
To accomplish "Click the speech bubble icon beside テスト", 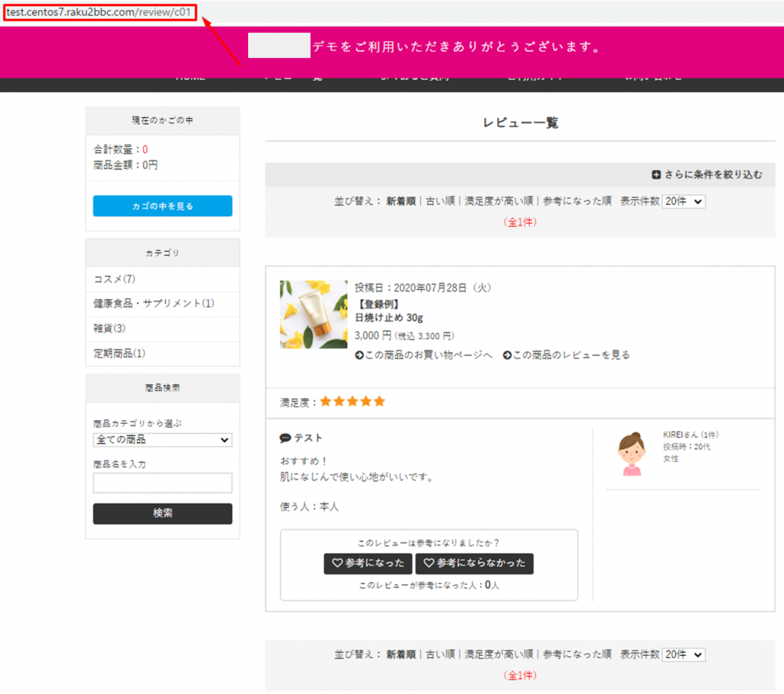I will point(286,438).
